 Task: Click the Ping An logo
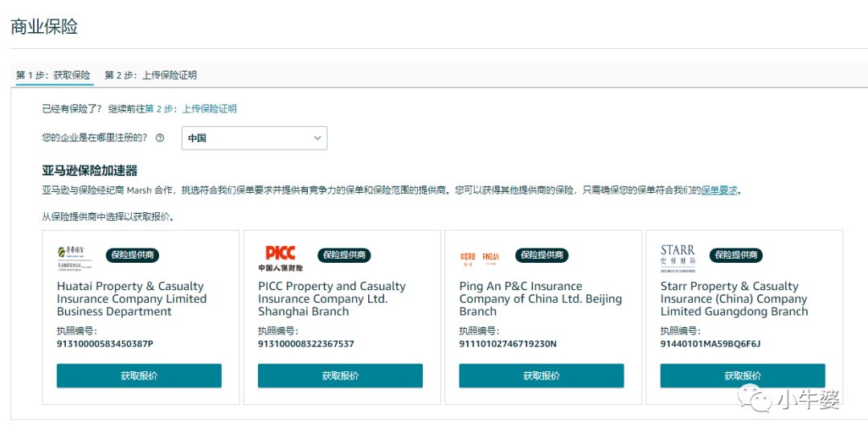[x=479, y=257]
